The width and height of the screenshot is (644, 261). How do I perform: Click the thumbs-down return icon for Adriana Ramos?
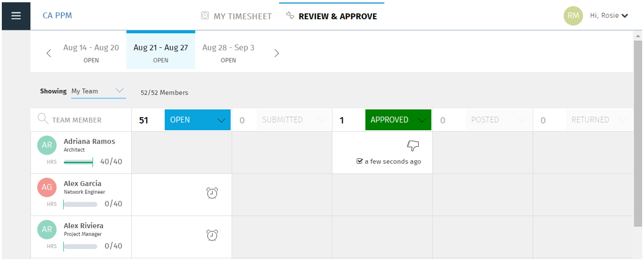tap(413, 146)
